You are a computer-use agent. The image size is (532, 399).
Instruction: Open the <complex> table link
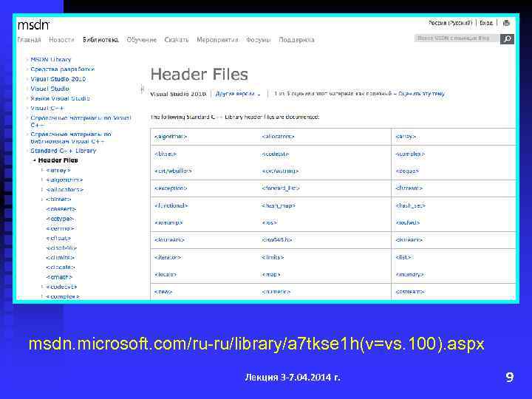point(410,154)
